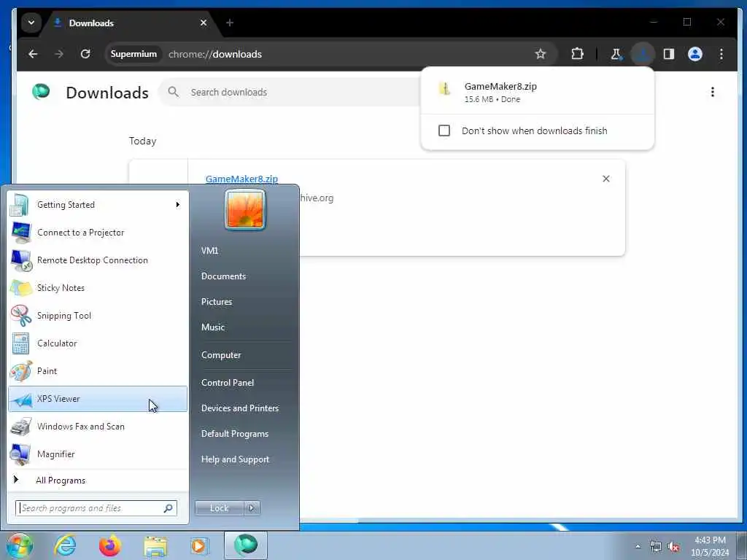The height and width of the screenshot is (560, 747).
Task: Click the Supermium site info chip
Action: click(134, 54)
